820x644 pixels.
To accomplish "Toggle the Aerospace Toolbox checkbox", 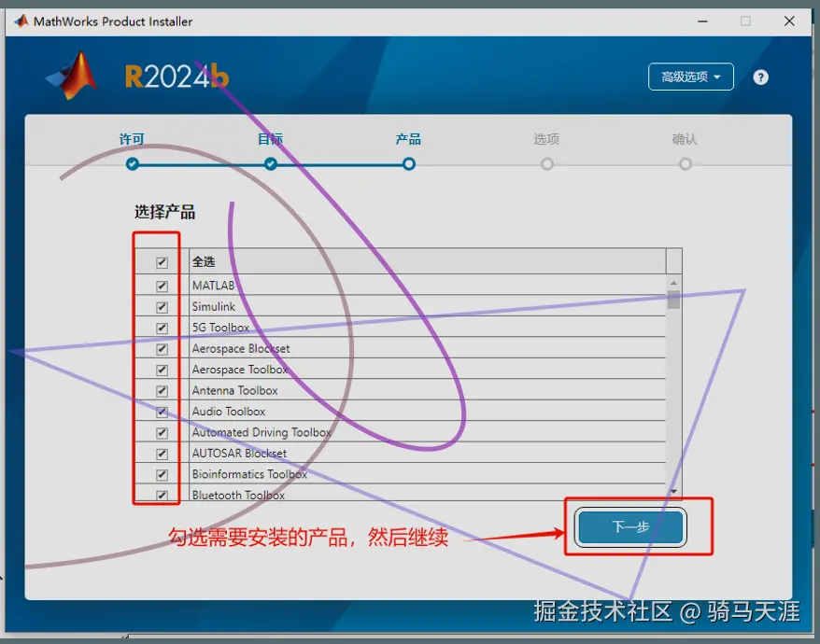I will 162,371.
